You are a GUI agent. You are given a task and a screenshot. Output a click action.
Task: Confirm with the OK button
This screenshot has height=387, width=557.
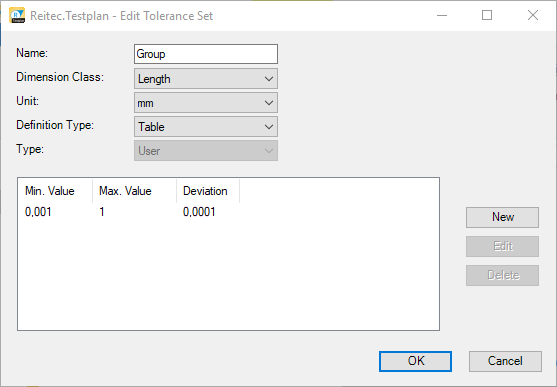pos(415,361)
